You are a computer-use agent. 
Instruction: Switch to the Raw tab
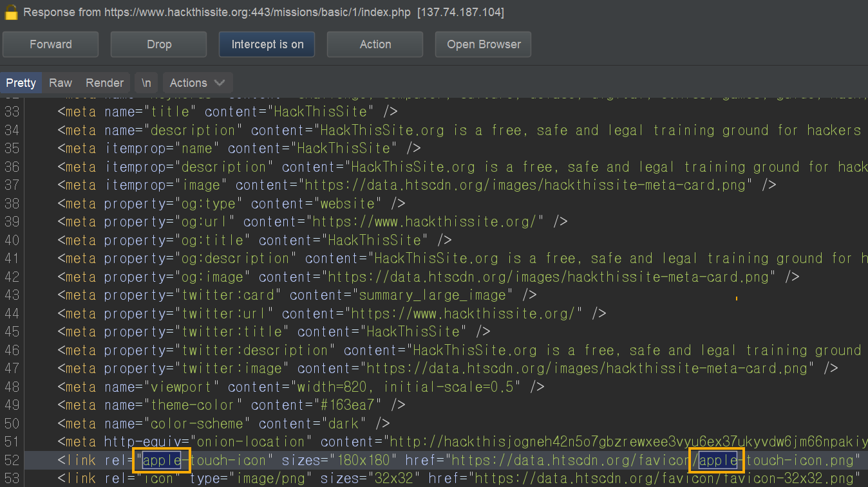pyautogui.click(x=61, y=83)
